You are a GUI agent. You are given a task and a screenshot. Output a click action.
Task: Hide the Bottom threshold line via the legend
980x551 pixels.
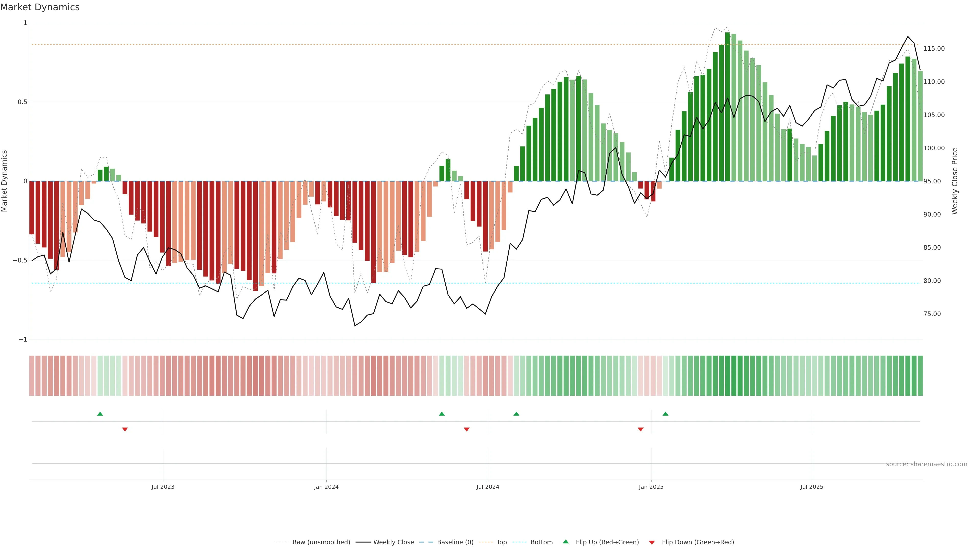click(541, 542)
